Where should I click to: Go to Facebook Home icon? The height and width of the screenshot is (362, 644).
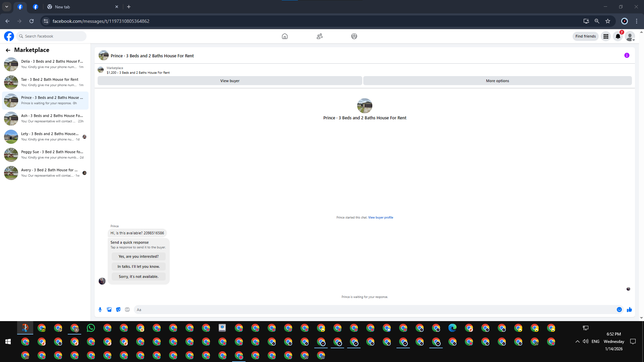(x=284, y=36)
